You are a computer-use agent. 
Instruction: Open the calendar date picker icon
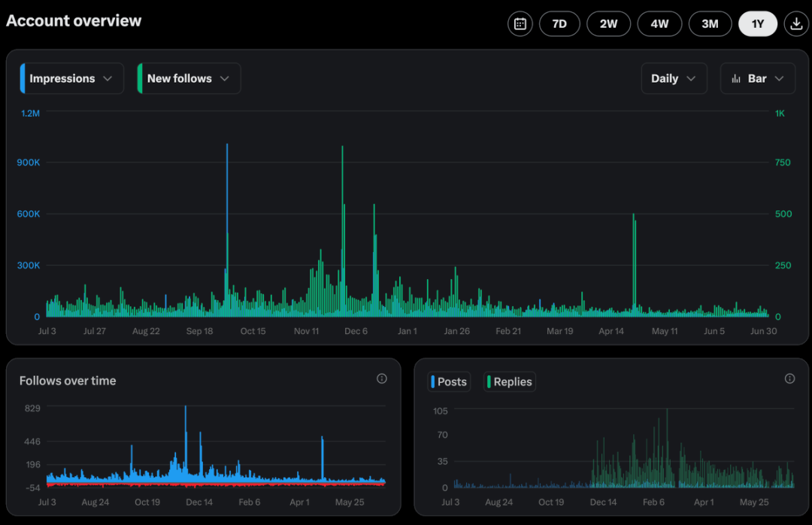[x=520, y=23]
